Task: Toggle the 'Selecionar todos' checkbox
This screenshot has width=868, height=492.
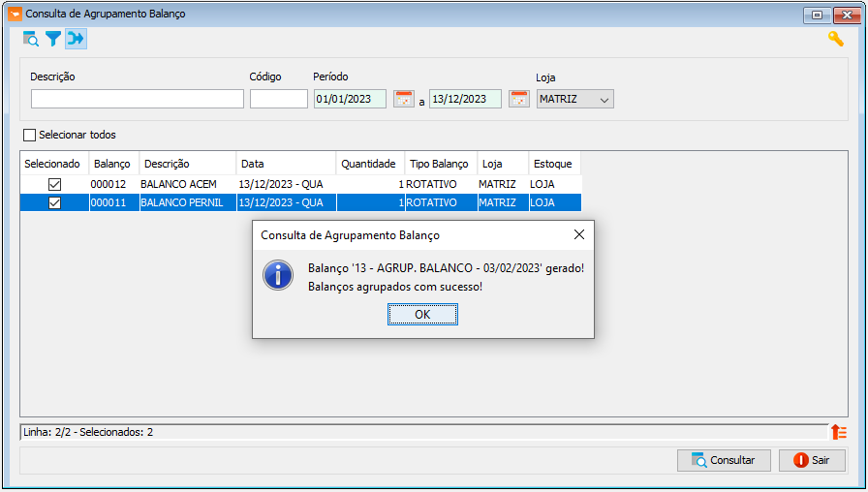Action: coord(29,135)
